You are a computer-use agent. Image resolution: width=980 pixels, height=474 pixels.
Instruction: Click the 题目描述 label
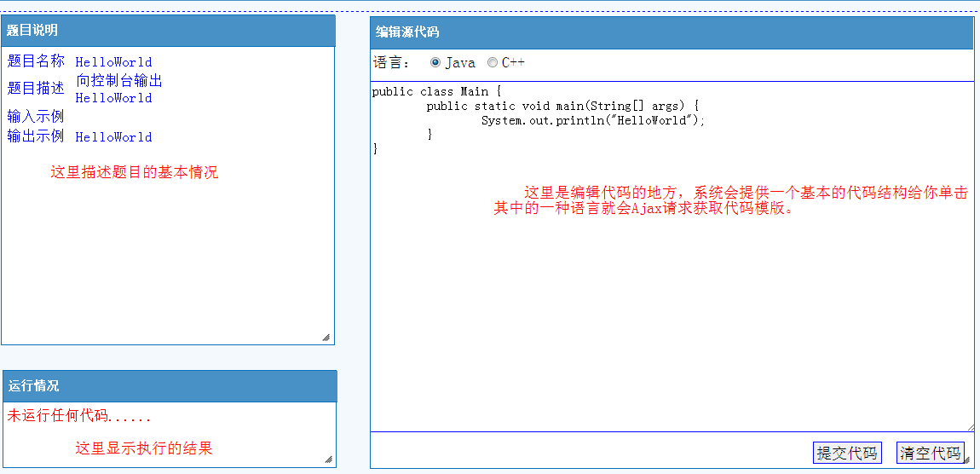pyautogui.click(x=36, y=88)
